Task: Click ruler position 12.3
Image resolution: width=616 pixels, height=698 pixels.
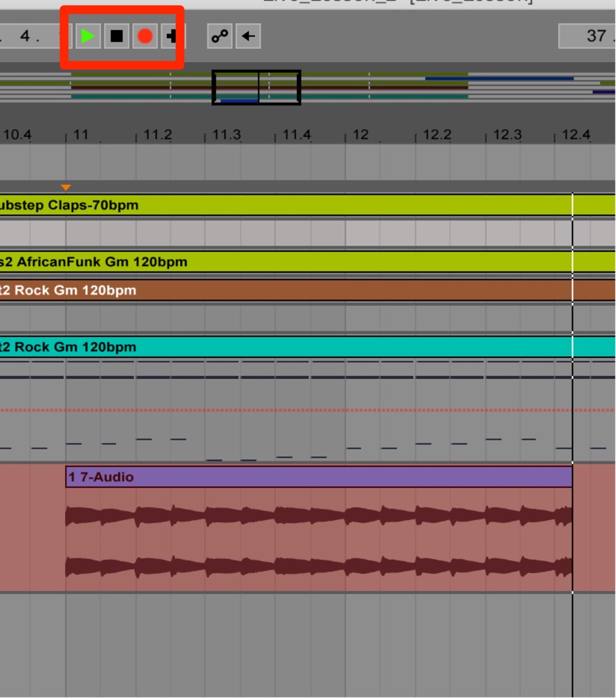Action: click(x=507, y=135)
